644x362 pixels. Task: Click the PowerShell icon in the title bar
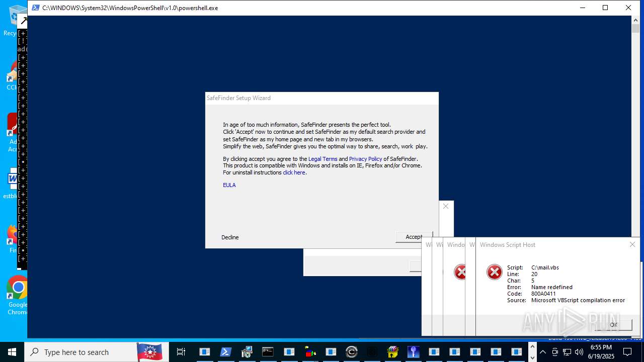click(x=35, y=8)
